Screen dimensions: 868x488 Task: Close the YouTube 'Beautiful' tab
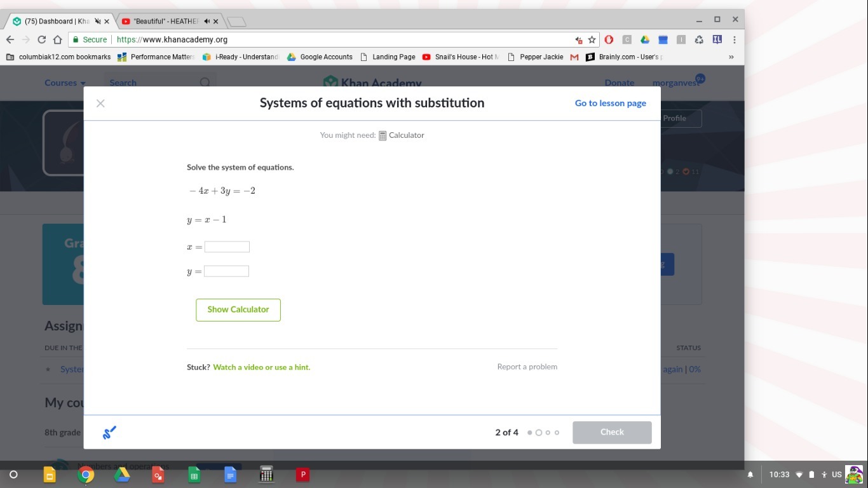(216, 21)
